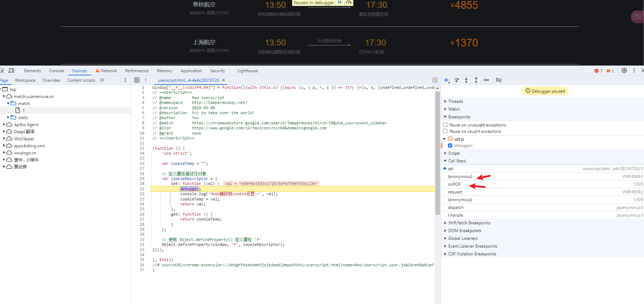
Task: Open navigator pane options menu
Action: (125, 80)
